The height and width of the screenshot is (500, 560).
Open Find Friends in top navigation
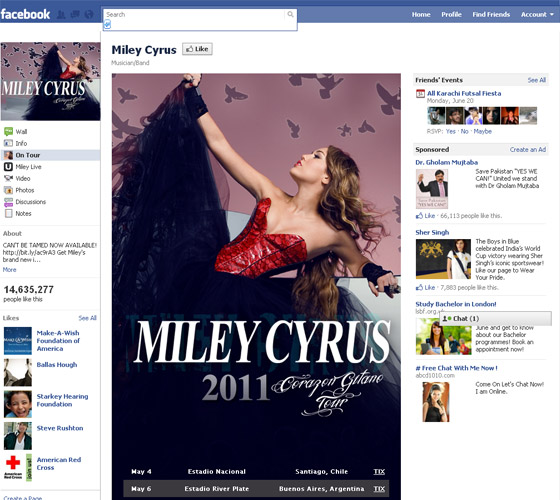[491, 15]
